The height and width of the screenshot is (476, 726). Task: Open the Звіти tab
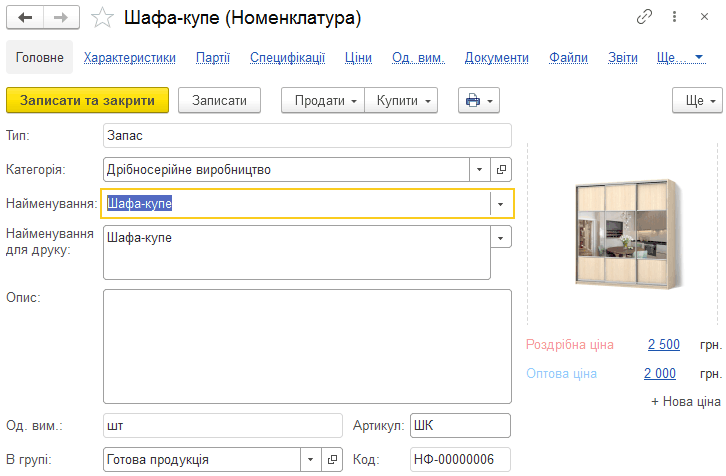[x=623, y=57]
